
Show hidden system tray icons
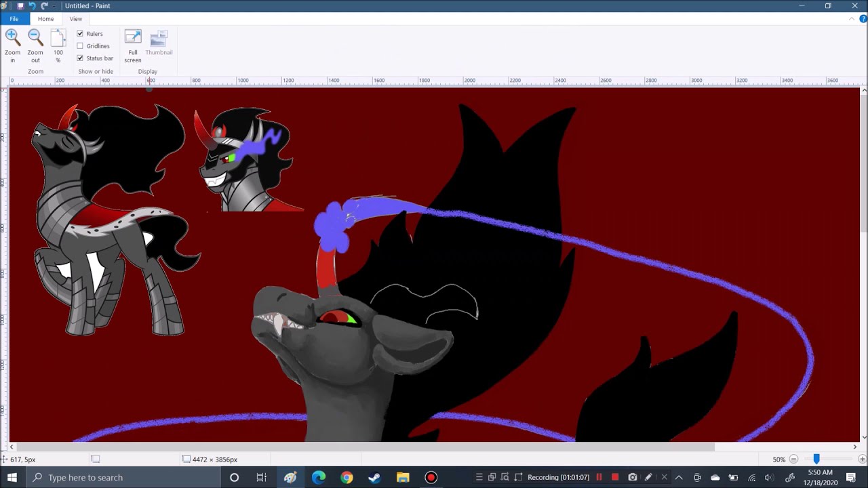[x=679, y=477]
